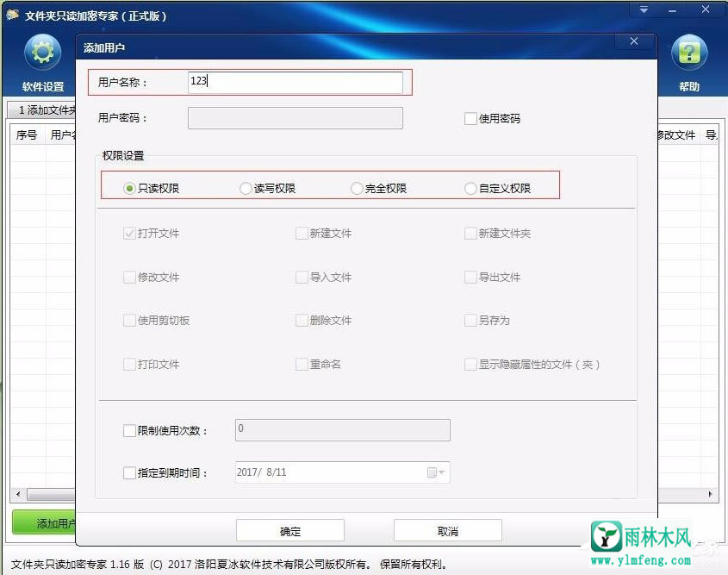Toggle the 新建文件夹 checkbox
This screenshot has height=575, width=728.
[470, 233]
